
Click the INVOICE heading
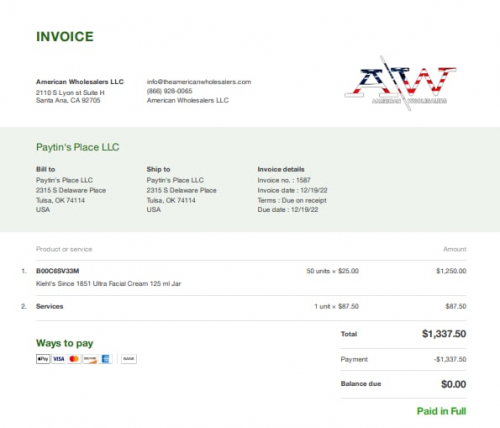65,37
